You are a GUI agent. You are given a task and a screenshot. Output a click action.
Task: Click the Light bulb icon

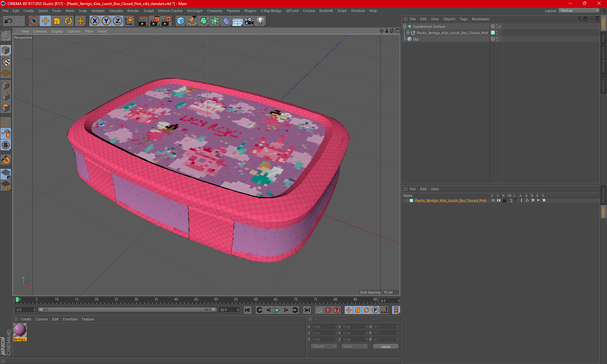coord(260,21)
